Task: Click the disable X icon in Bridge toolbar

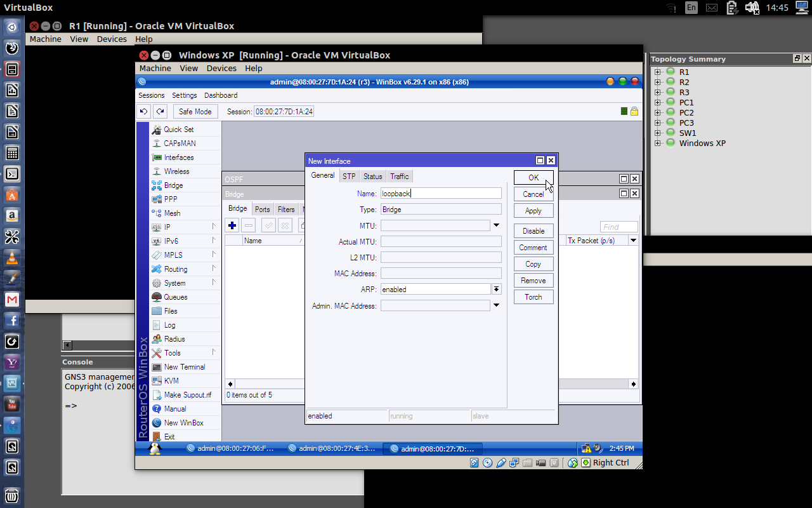Action: pos(285,225)
